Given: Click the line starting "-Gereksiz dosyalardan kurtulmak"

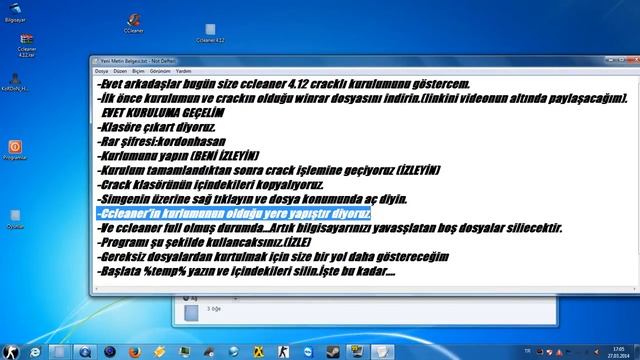Looking at the screenshot, I should click(x=273, y=257).
